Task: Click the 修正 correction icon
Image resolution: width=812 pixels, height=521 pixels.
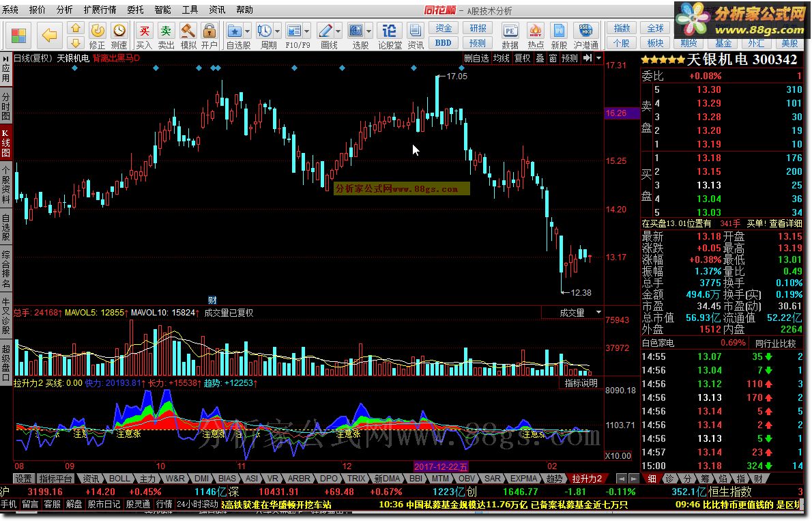Action: pos(98,30)
